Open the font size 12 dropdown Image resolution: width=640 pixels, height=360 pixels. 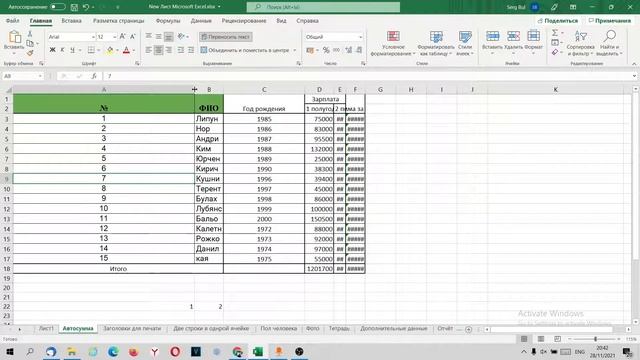(115, 37)
